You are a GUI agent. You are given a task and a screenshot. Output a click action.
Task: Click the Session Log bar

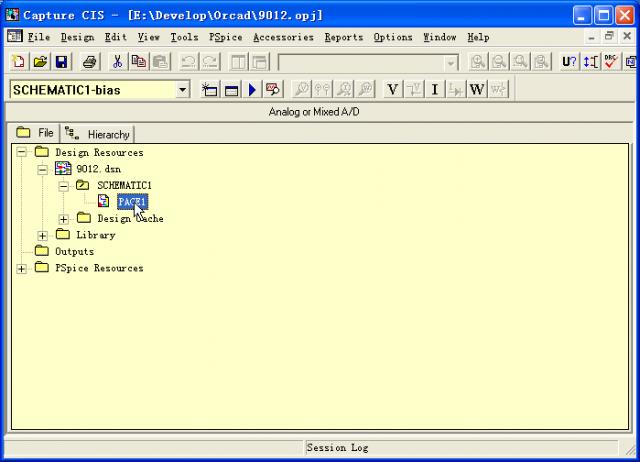(x=337, y=447)
